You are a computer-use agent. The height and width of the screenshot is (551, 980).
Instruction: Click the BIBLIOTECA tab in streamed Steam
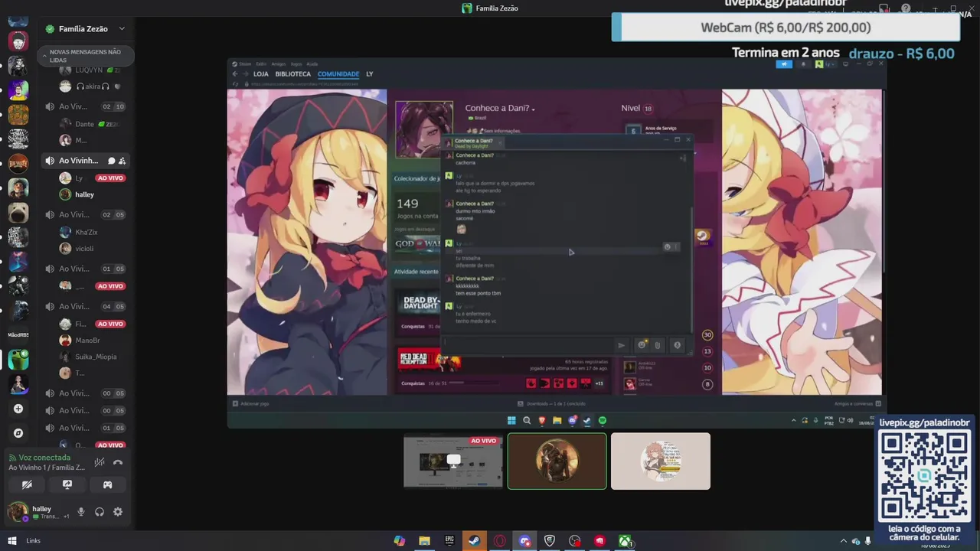[x=292, y=74]
